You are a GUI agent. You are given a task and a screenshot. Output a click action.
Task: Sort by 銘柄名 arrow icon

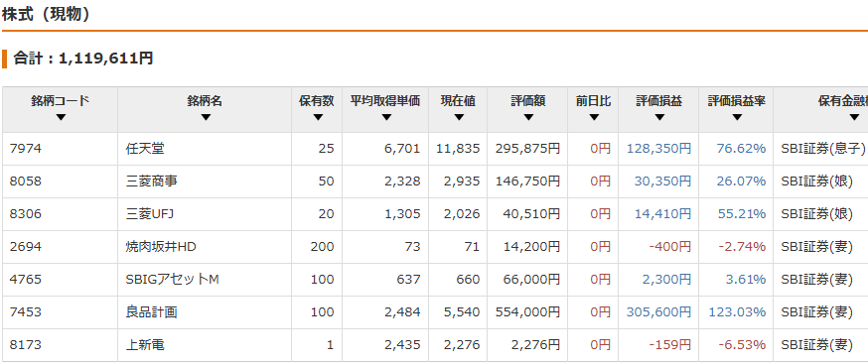206,117
